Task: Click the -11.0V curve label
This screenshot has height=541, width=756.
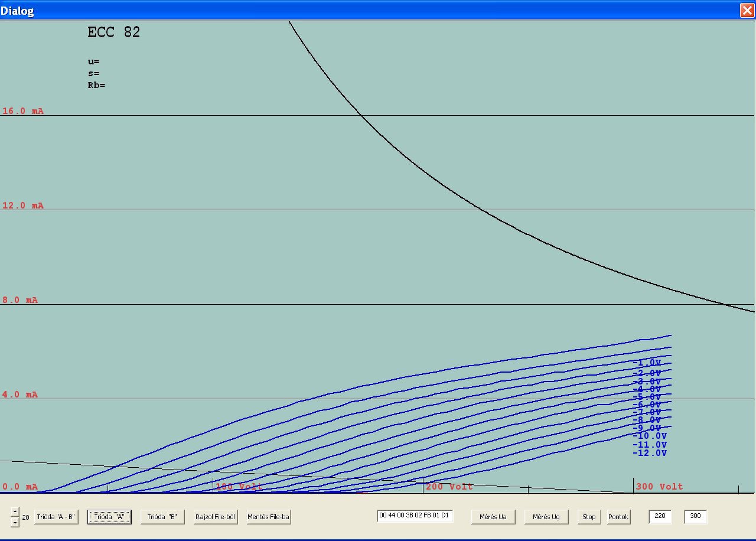Action: [650, 445]
